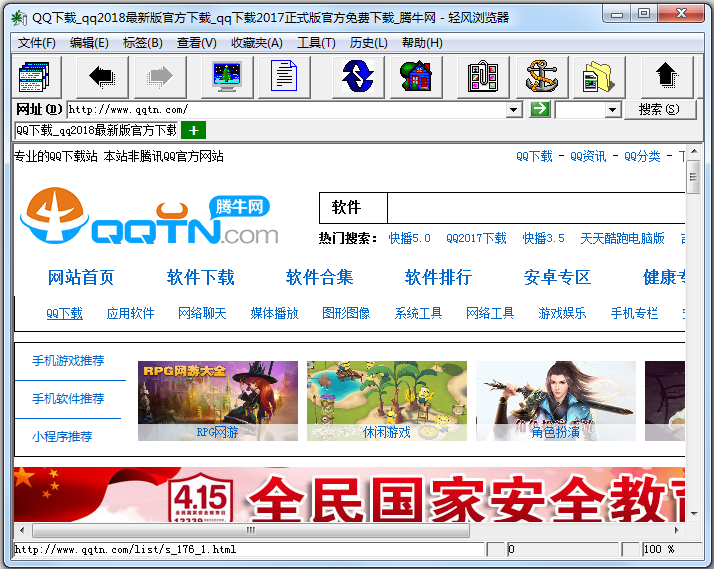The image size is (714, 569).
Task: Open the 标签(B) menu
Action: 143,43
